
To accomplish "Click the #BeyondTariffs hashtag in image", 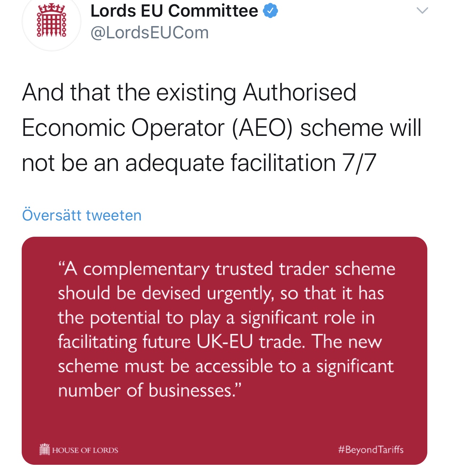I will click(x=371, y=450).
